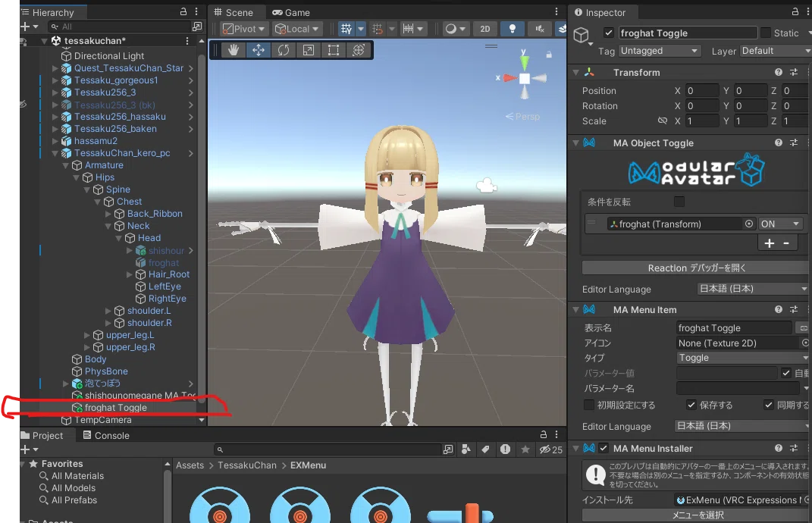Image resolution: width=812 pixels, height=523 pixels.
Task: Enable the 初期設定にする checkbox
Action: click(x=589, y=405)
